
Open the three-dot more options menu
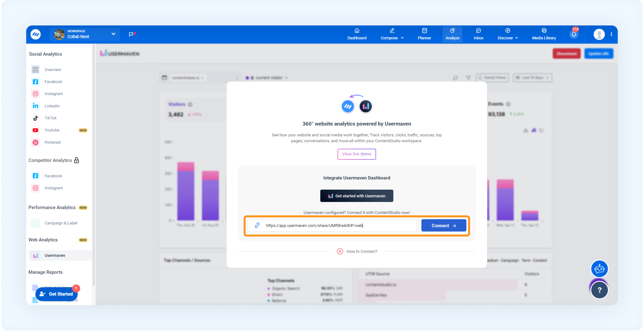pyautogui.click(x=611, y=35)
